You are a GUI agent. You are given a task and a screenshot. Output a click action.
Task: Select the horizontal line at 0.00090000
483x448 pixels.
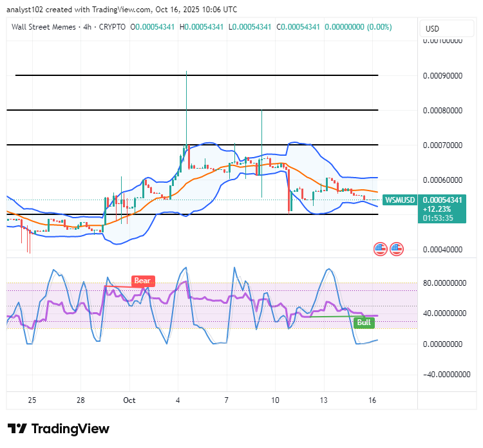pyautogui.click(x=197, y=75)
